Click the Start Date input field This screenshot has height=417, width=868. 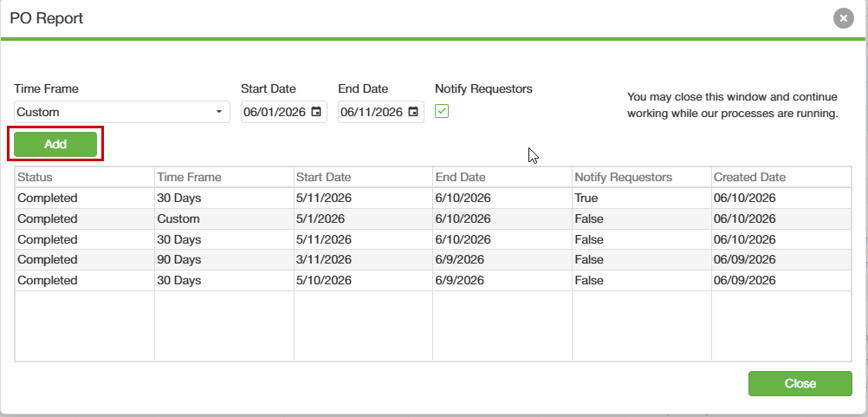click(284, 112)
